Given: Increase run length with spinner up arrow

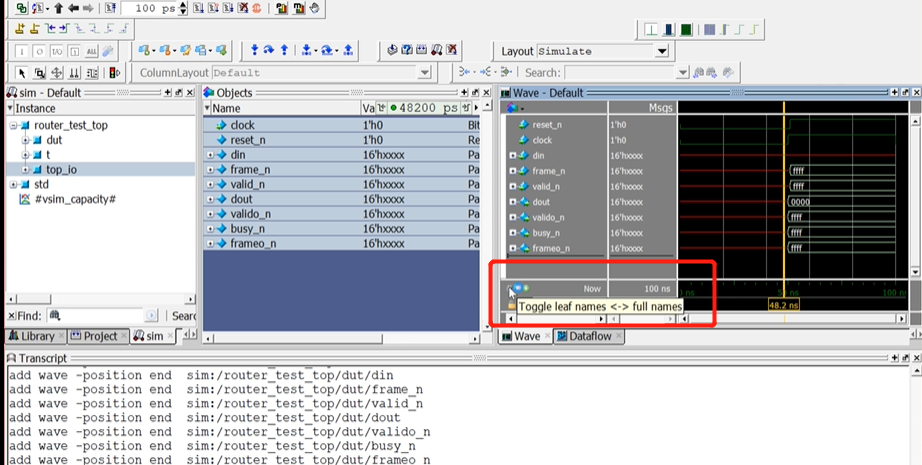Looking at the screenshot, I should pos(182,5).
